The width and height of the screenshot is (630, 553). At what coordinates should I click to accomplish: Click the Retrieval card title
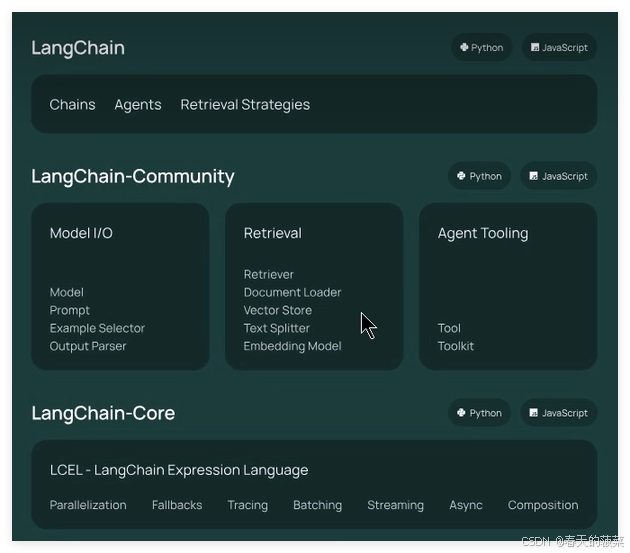(x=272, y=233)
